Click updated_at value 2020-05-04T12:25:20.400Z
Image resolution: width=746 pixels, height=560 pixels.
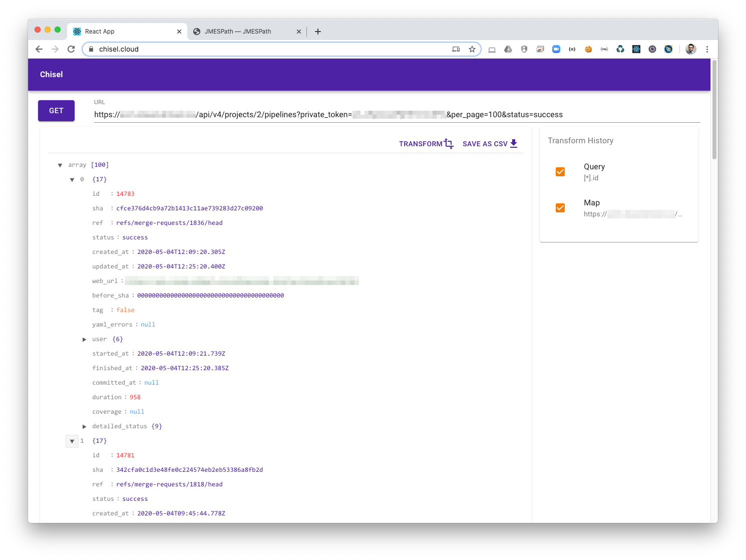(181, 266)
